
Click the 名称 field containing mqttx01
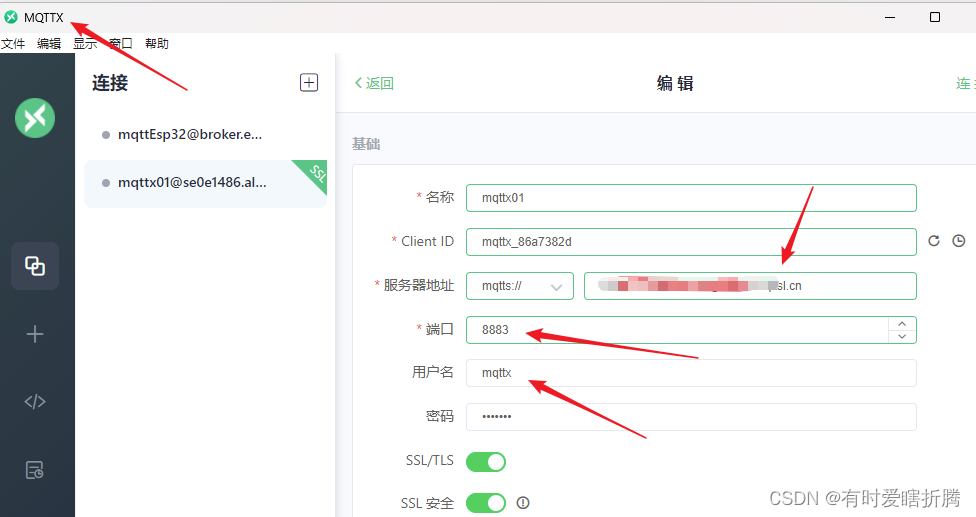tap(691, 198)
